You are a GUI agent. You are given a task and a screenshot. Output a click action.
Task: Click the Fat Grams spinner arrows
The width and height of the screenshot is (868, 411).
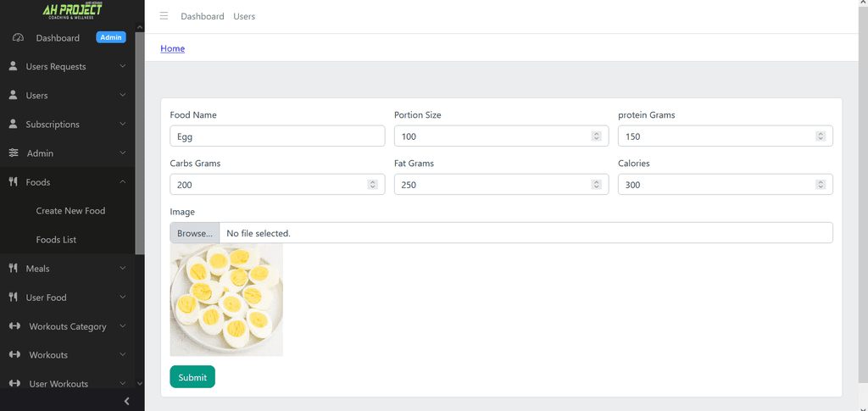click(596, 185)
